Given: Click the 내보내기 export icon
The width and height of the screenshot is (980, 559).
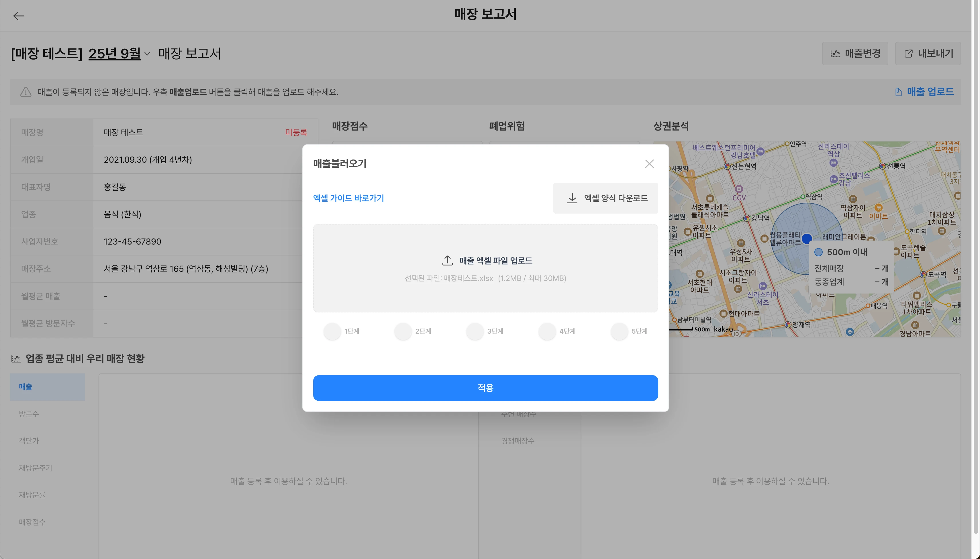Looking at the screenshot, I should tap(908, 54).
